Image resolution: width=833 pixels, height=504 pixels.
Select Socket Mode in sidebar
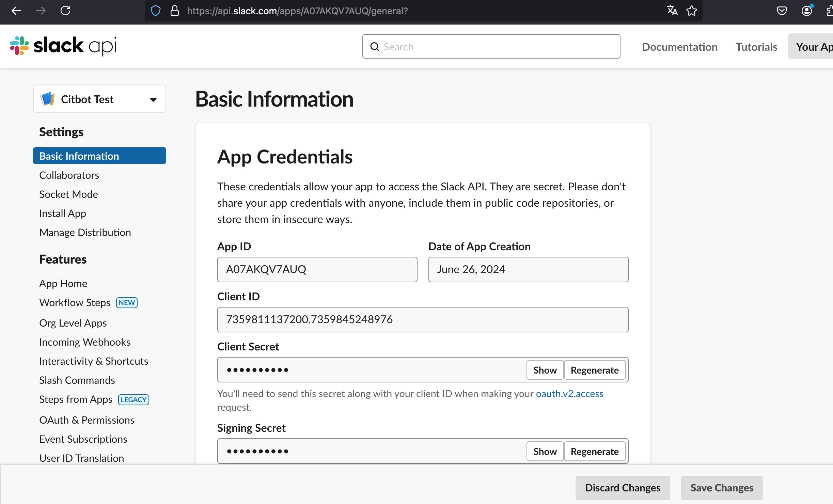68,194
